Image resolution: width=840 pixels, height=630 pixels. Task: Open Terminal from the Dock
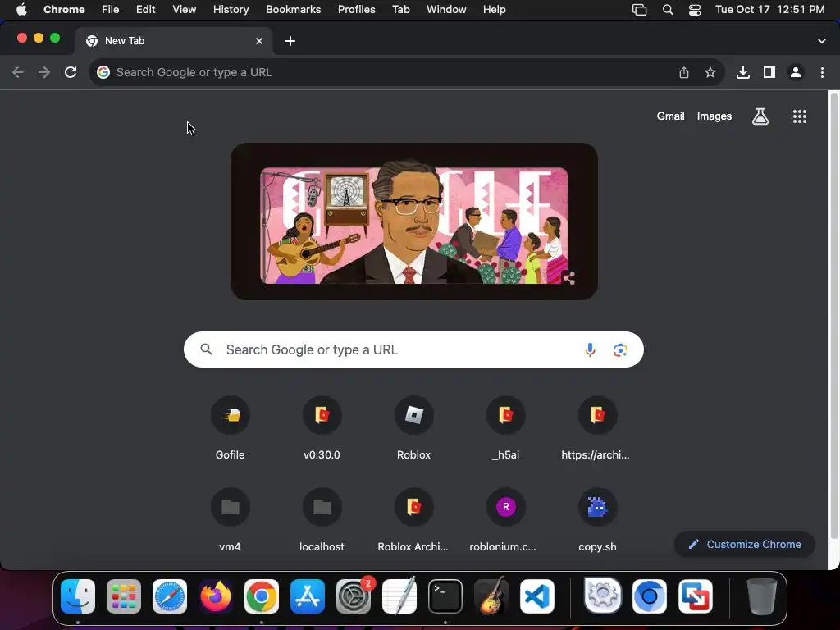(445, 596)
